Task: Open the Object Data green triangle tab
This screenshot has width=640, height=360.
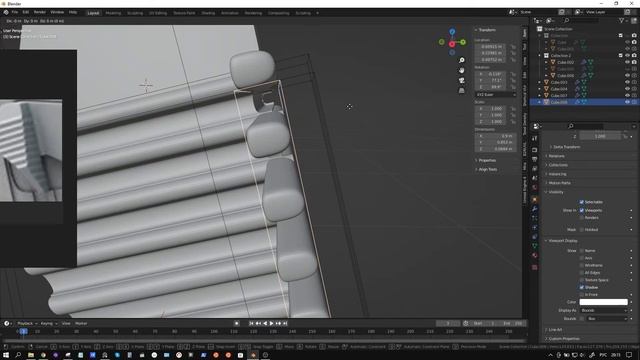Action: [x=534, y=246]
